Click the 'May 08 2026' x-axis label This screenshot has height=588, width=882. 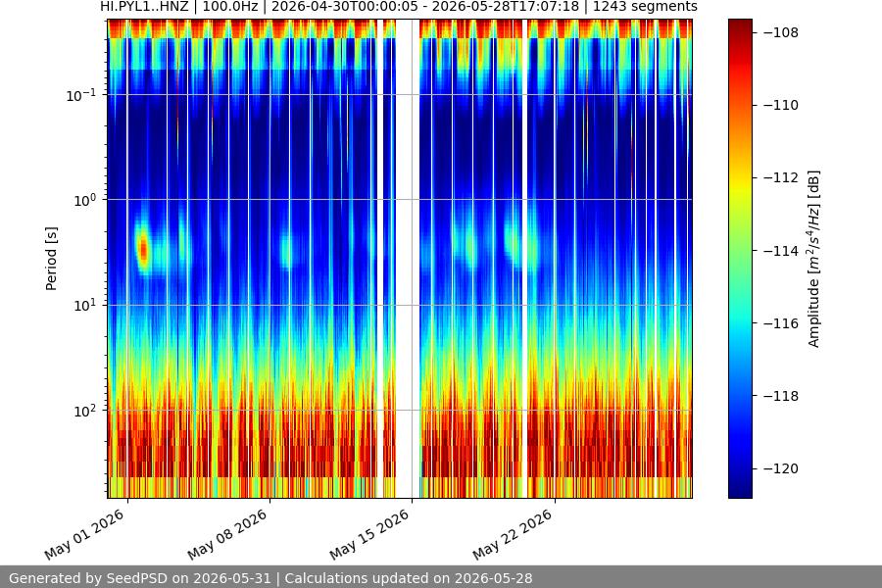(x=227, y=534)
